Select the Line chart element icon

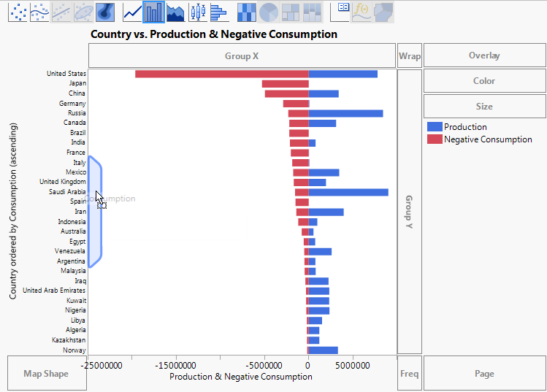pyautogui.click(x=132, y=11)
